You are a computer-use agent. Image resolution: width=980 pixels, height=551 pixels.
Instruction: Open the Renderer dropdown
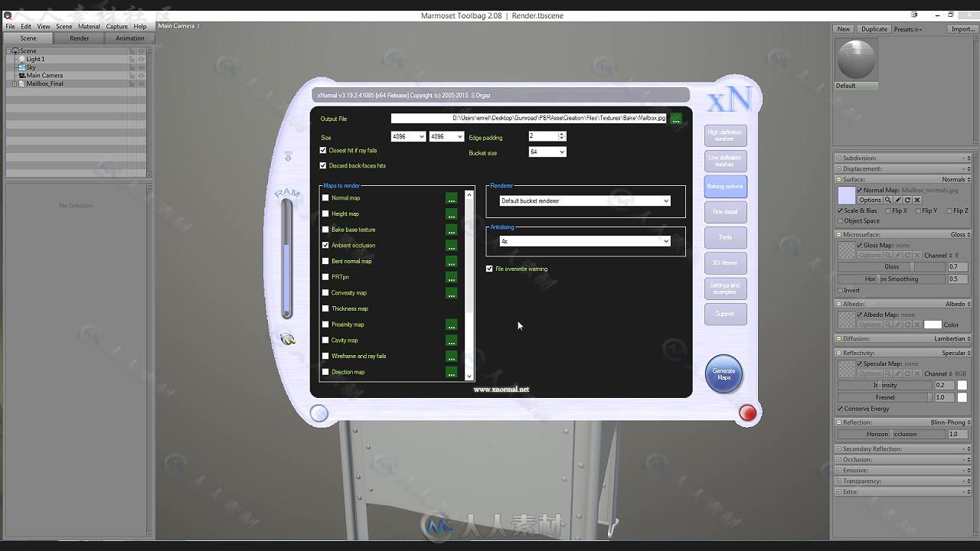586,201
